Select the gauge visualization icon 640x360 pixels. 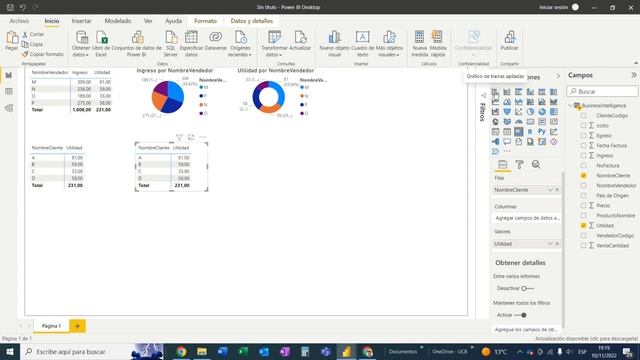(x=518, y=122)
